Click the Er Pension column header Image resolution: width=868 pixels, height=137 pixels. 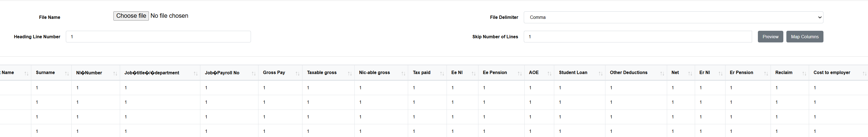point(741,73)
